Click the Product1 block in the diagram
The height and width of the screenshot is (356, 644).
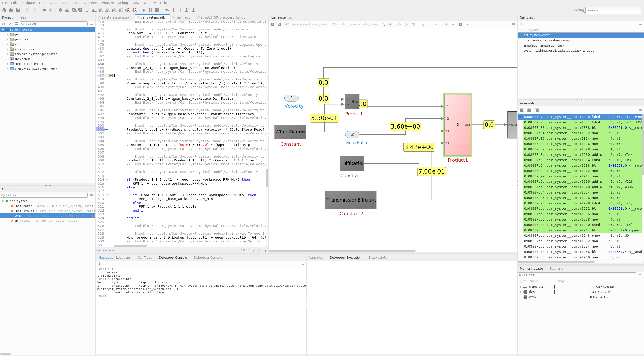(458, 125)
